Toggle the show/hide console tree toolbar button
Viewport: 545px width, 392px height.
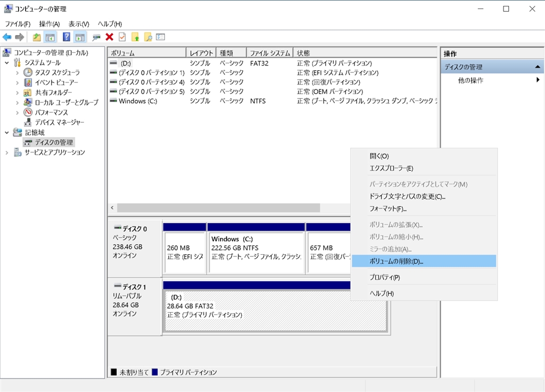51,37
